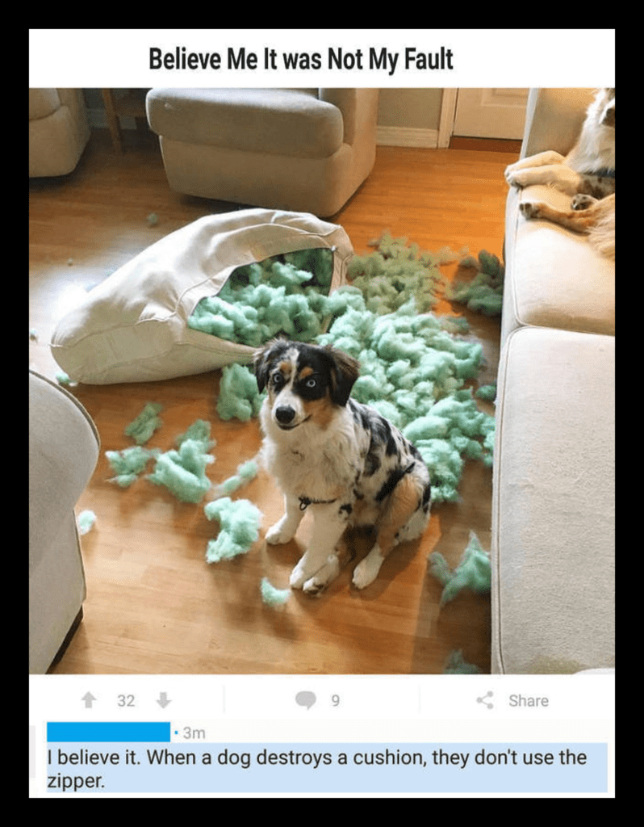The image size is (644, 827).
Task: Click the 3m comment timestamp
Action: 194,733
